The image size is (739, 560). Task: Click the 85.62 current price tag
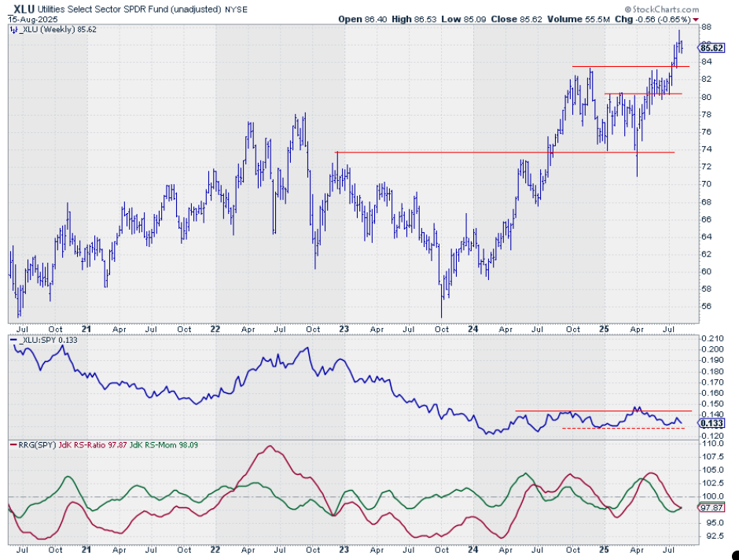click(x=711, y=47)
